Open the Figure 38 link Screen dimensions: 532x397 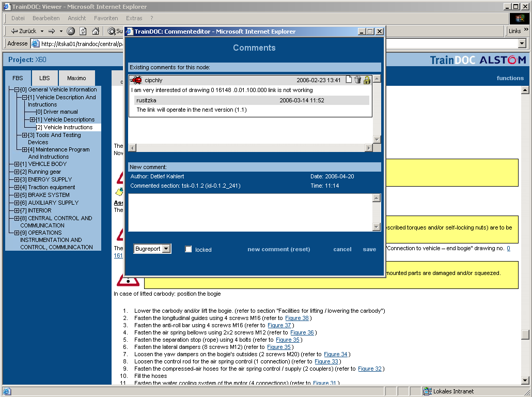coord(297,318)
